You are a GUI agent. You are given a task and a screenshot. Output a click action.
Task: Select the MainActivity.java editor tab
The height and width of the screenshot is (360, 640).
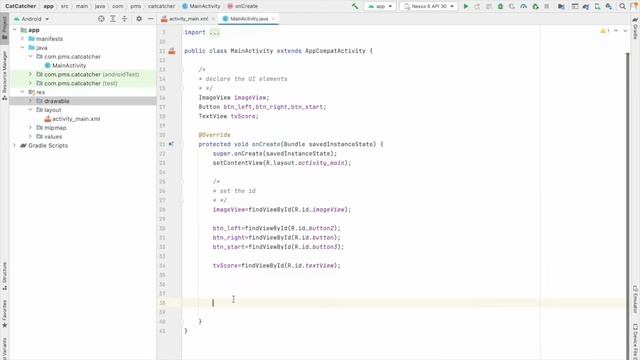tap(249, 19)
